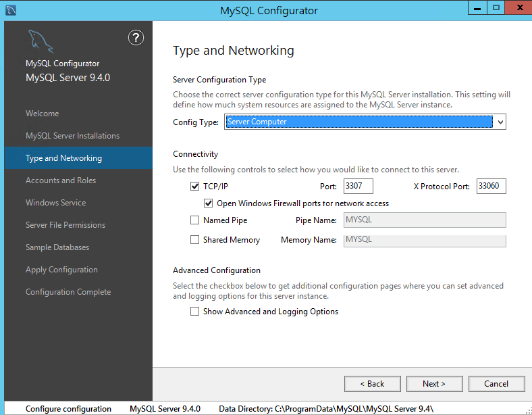
Task: Click the Cancel button
Action: tap(497, 384)
